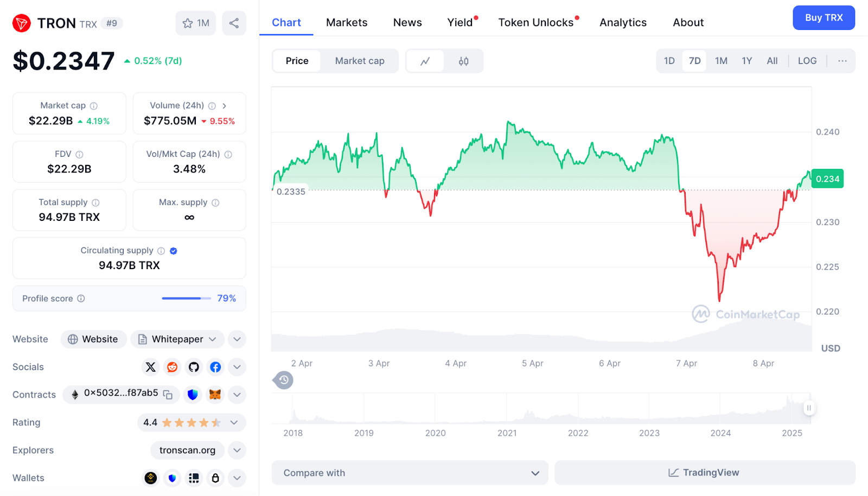Click the #9 rank badge
This screenshot has height=496, width=868.
(112, 23)
